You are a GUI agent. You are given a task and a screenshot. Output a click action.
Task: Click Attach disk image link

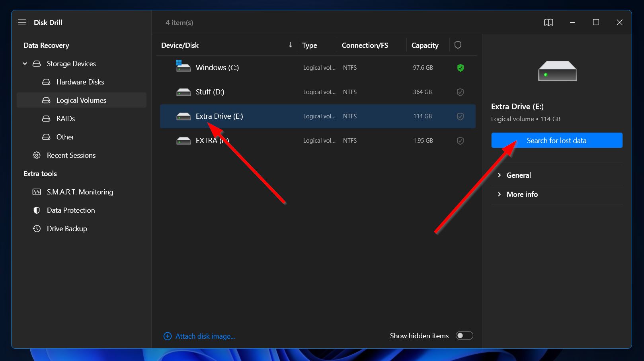(205, 336)
